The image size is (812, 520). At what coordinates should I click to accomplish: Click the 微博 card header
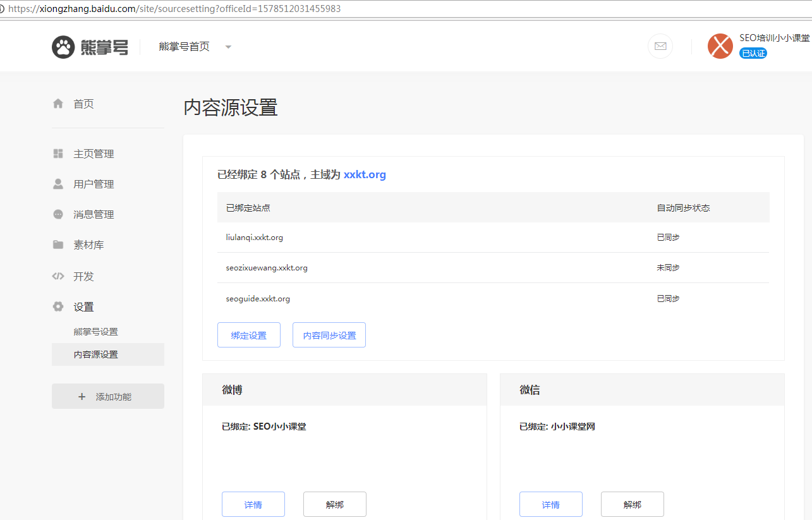tap(345, 390)
